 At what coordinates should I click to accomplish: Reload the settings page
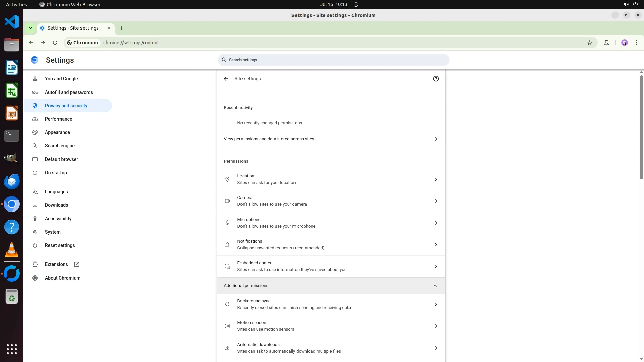point(55,43)
